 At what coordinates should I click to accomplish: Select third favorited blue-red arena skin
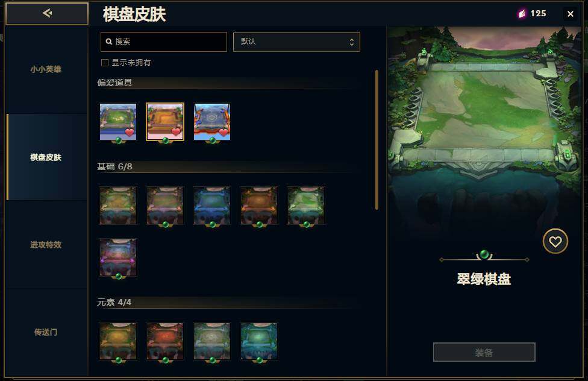coord(212,122)
